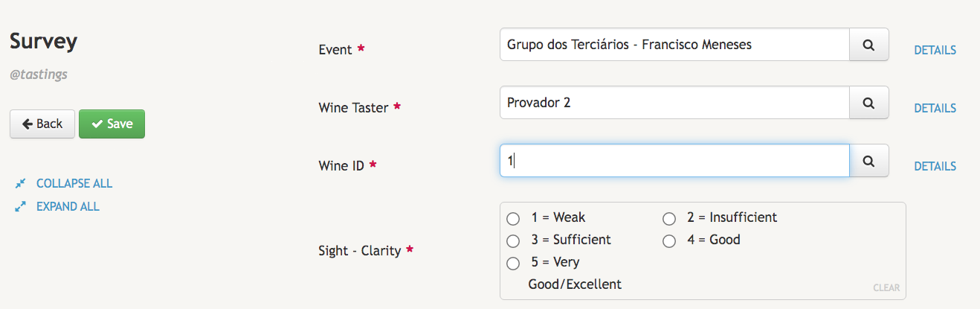Viewport: 980px width, 309px height.
Task: Click the Event text input field
Action: [x=674, y=45]
